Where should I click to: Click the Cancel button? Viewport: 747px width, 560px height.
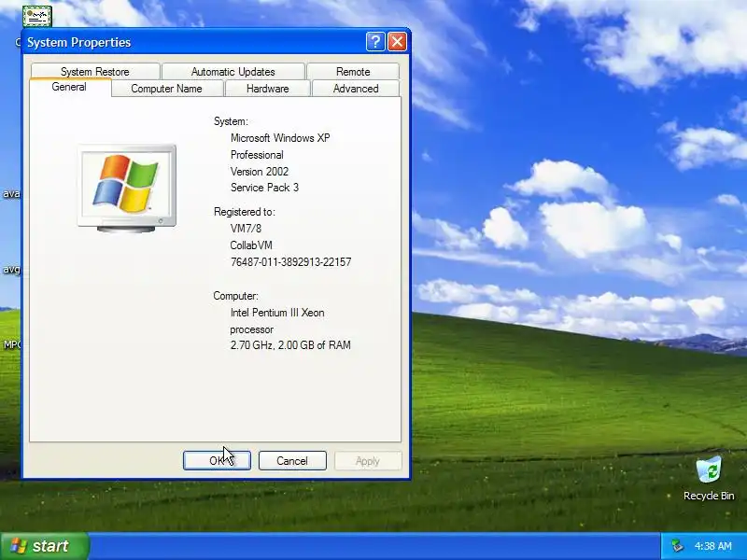pos(292,460)
